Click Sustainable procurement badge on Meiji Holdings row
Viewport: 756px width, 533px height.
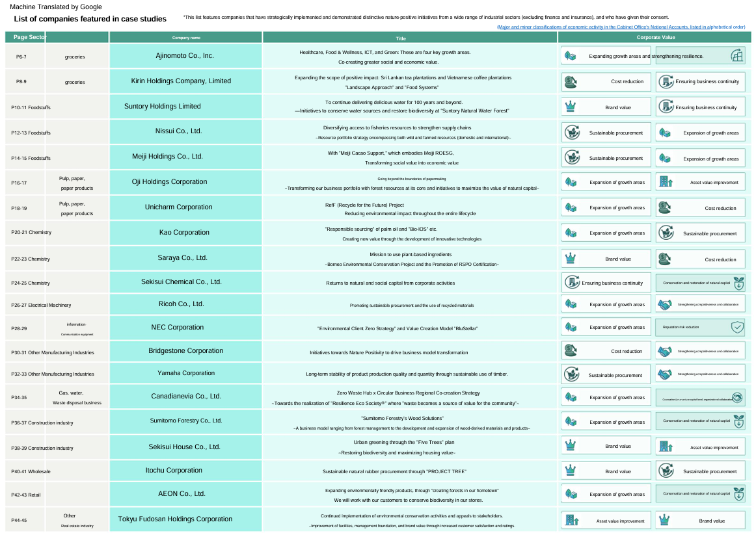606,157
